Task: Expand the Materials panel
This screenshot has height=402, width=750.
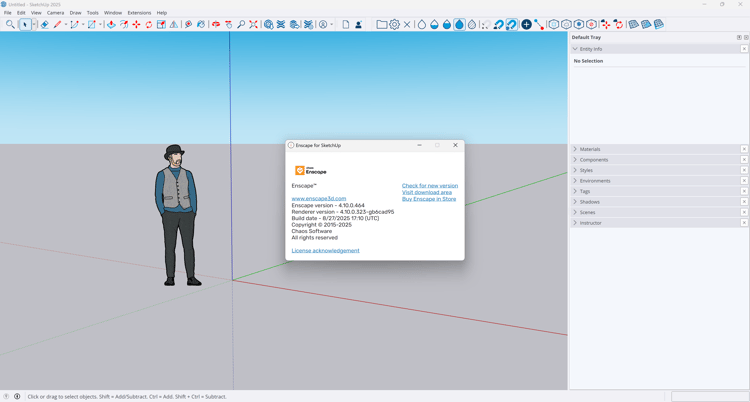Action: [575, 149]
